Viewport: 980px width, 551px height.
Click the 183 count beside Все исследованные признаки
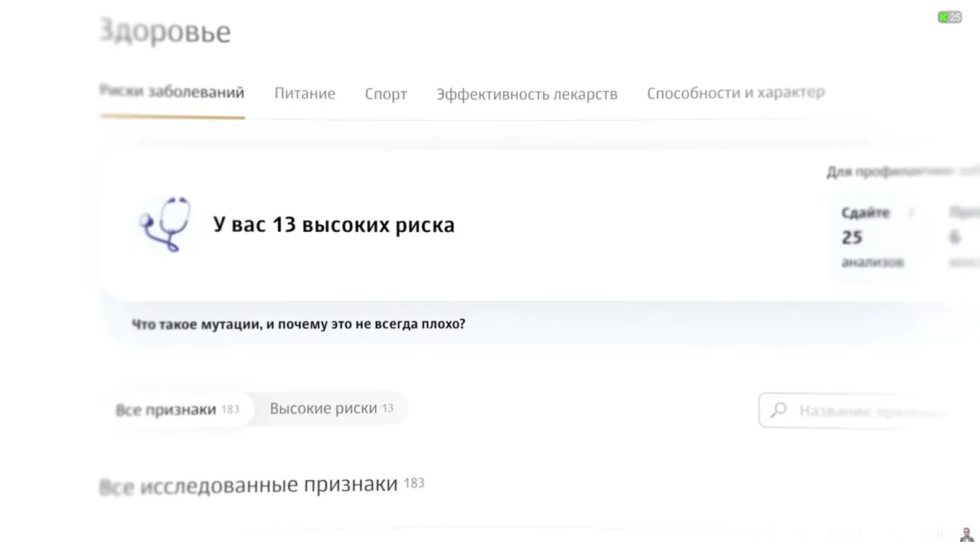click(x=413, y=484)
